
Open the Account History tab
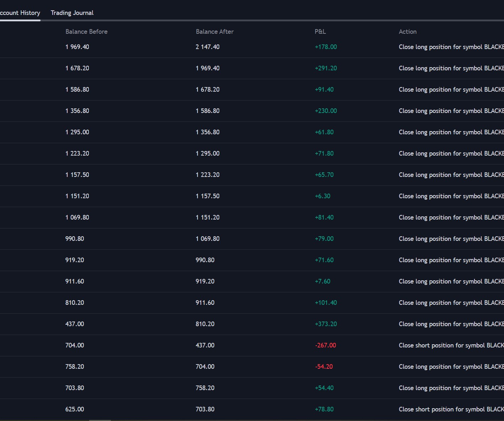tap(20, 13)
